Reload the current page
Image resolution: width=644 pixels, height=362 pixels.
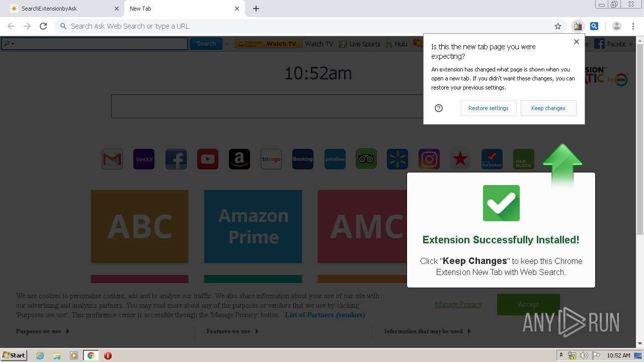tap(43, 26)
